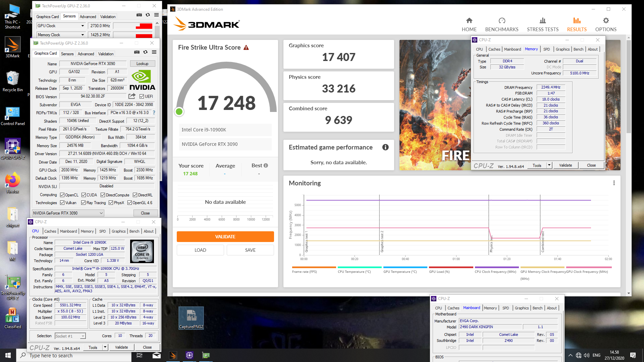644x362 pixels.
Task: Open Monitoring panel three-dot menu
Action: coord(614,183)
